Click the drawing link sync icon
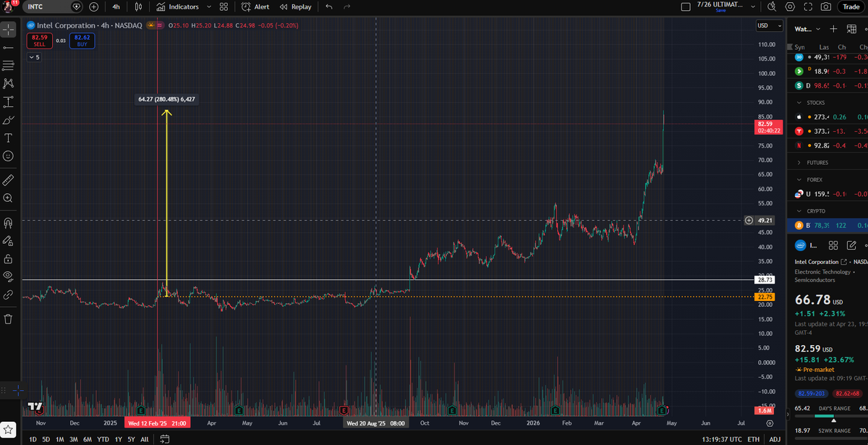 tap(9, 294)
